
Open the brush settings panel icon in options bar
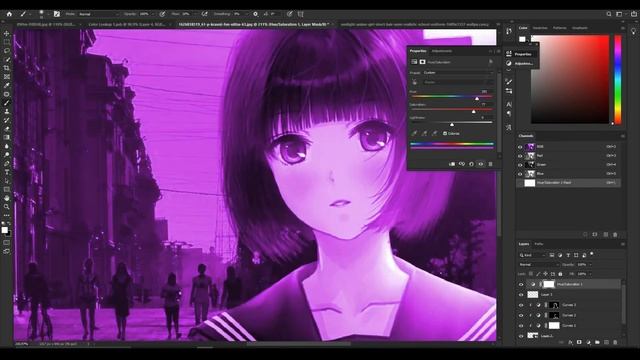[57, 14]
